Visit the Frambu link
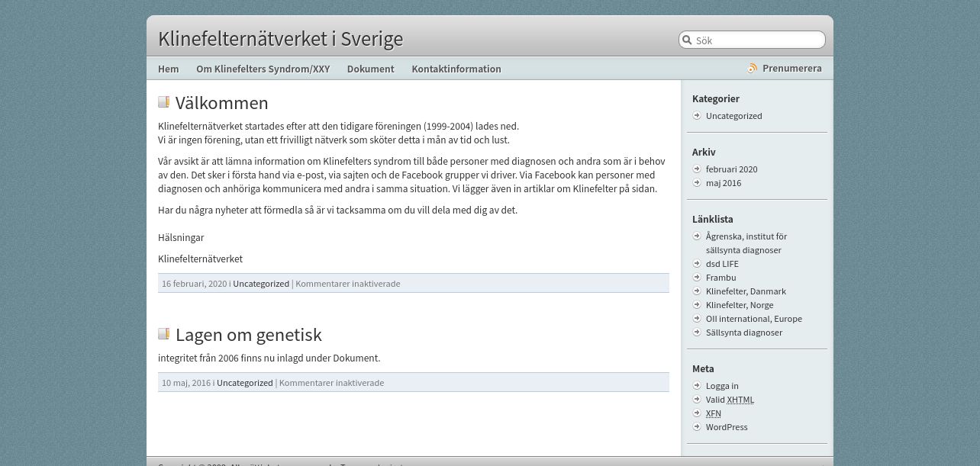This screenshot has height=466, width=980. click(x=721, y=278)
